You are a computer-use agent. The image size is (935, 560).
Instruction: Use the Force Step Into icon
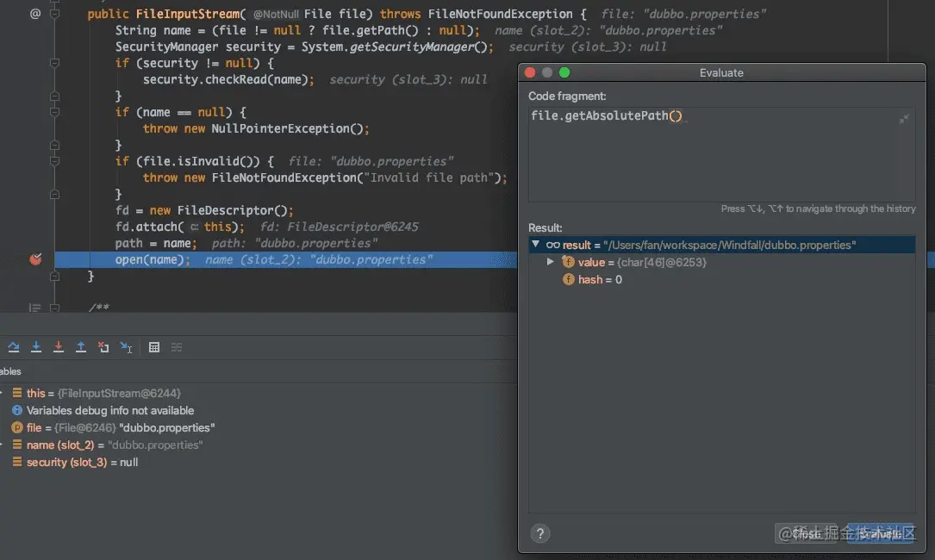pyautogui.click(x=58, y=346)
